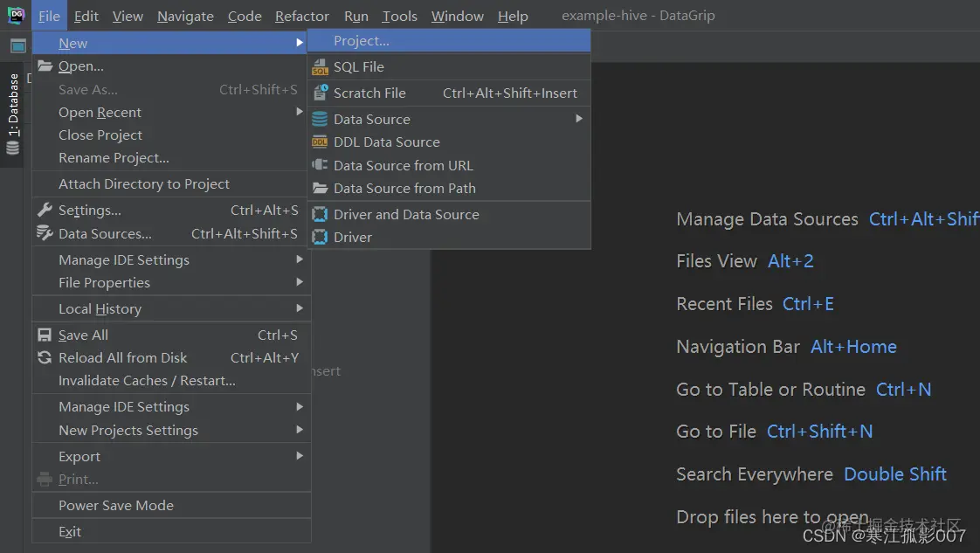Open the Run menu
The width and height of the screenshot is (980, 553).
[x=356, y=16]
